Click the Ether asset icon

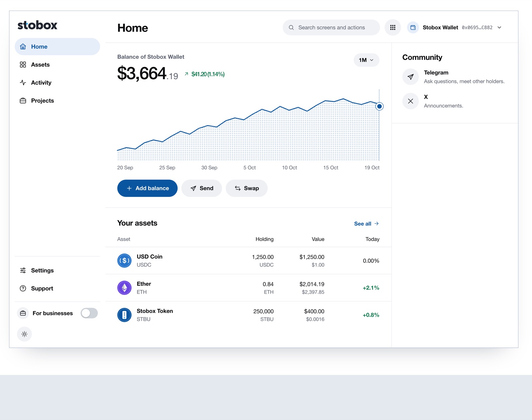point(124,288)
